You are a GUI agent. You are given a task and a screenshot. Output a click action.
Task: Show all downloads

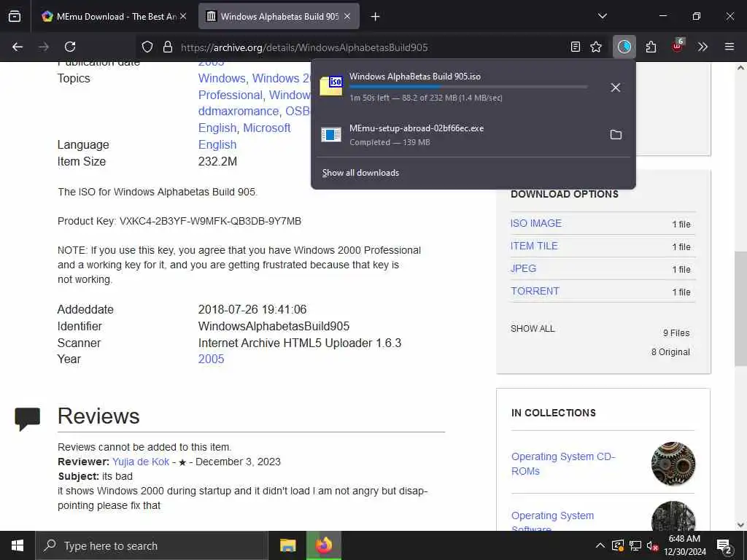pyautogui.click(x=360, y=173)
